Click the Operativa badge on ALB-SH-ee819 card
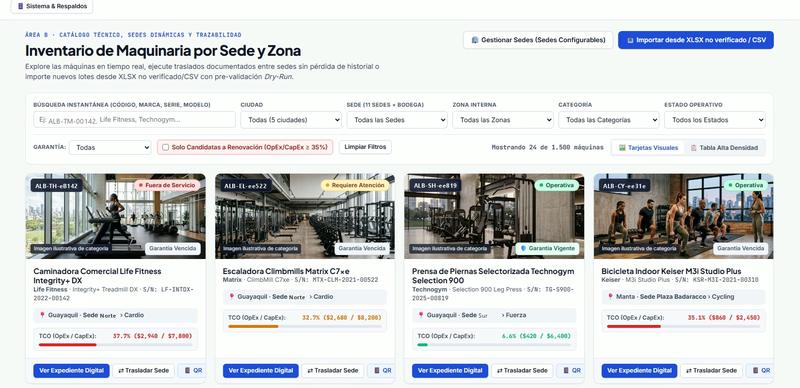800x388 pixels. pyautogui.click(x=556, y=185)
